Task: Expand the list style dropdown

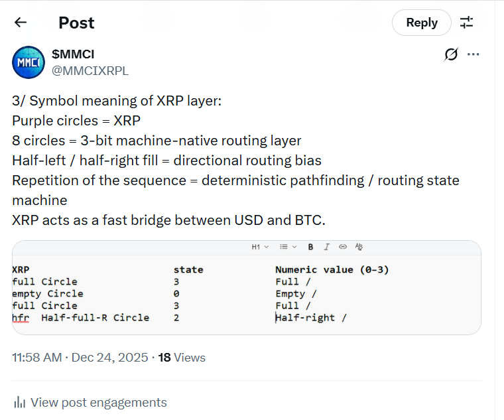Action: point(288,247)
